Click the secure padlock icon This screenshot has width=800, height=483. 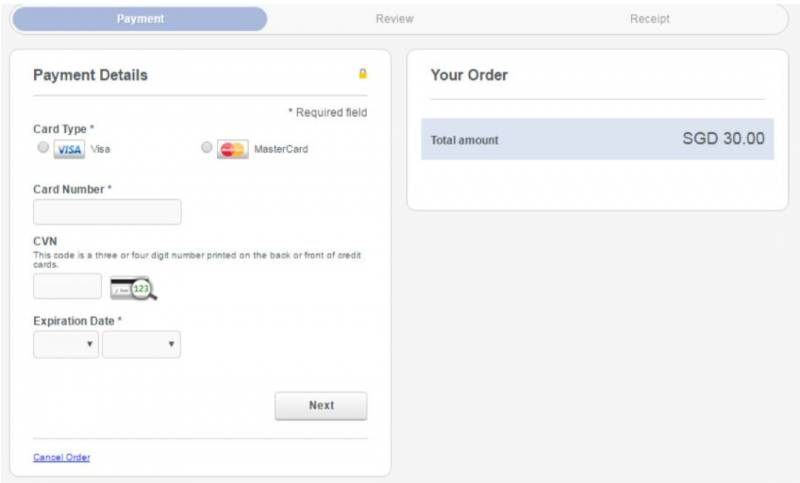tap(362, 74)
